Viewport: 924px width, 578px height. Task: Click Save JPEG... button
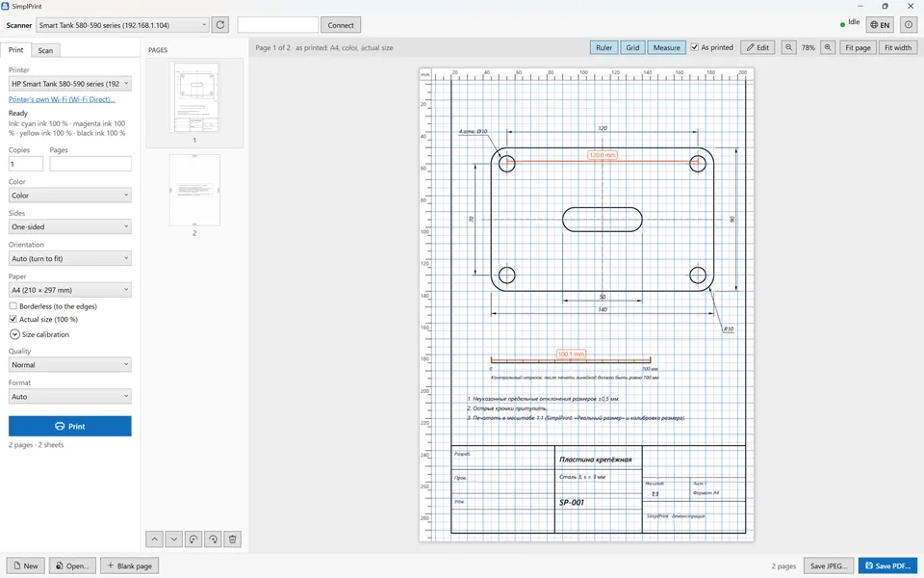829,565
